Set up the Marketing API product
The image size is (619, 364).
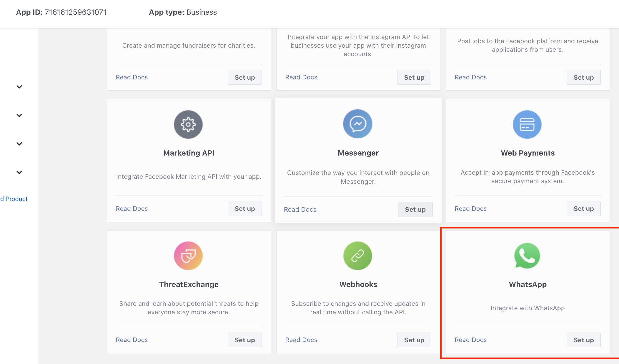244,208
